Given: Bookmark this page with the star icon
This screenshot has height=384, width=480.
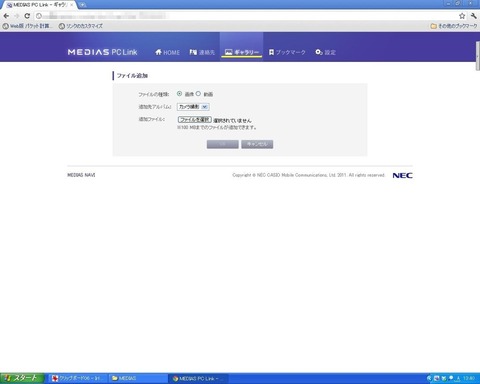Looking at the screenshot, I should pos(462,16).
